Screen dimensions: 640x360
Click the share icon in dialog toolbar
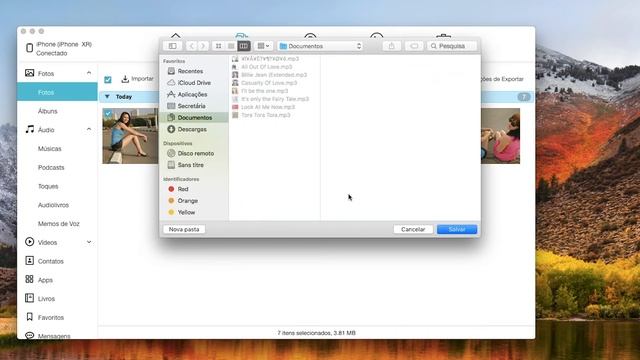[x=392, y=46]
